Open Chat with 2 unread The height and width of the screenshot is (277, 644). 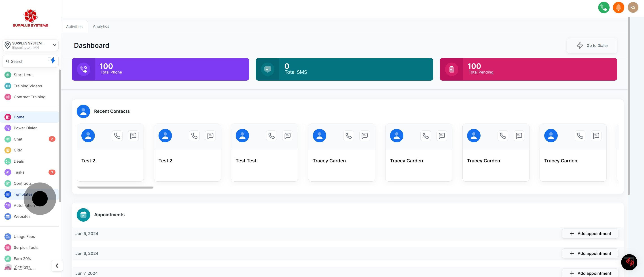click(18, 139)
